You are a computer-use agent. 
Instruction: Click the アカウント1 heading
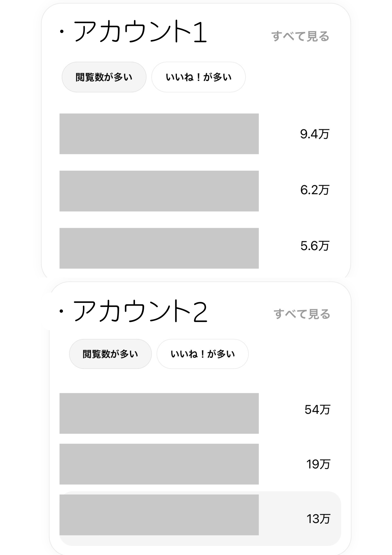pos(140,32)
